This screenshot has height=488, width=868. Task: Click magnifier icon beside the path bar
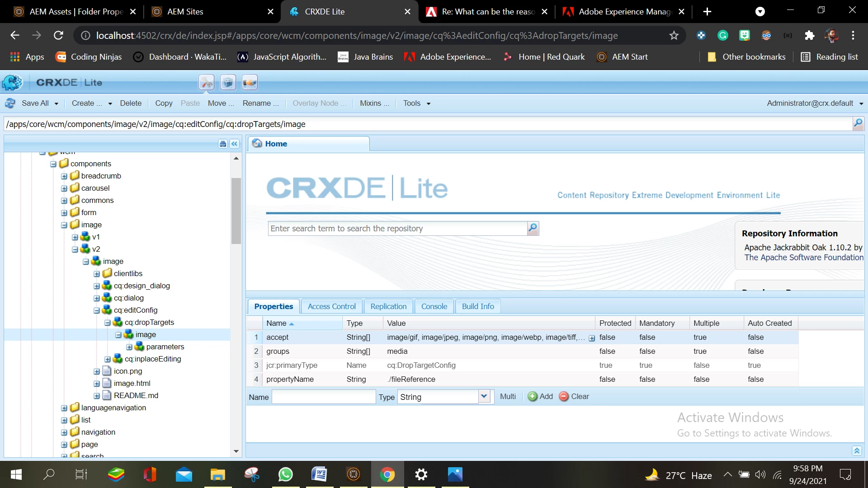pyautogui.click(x=858, y=123)
